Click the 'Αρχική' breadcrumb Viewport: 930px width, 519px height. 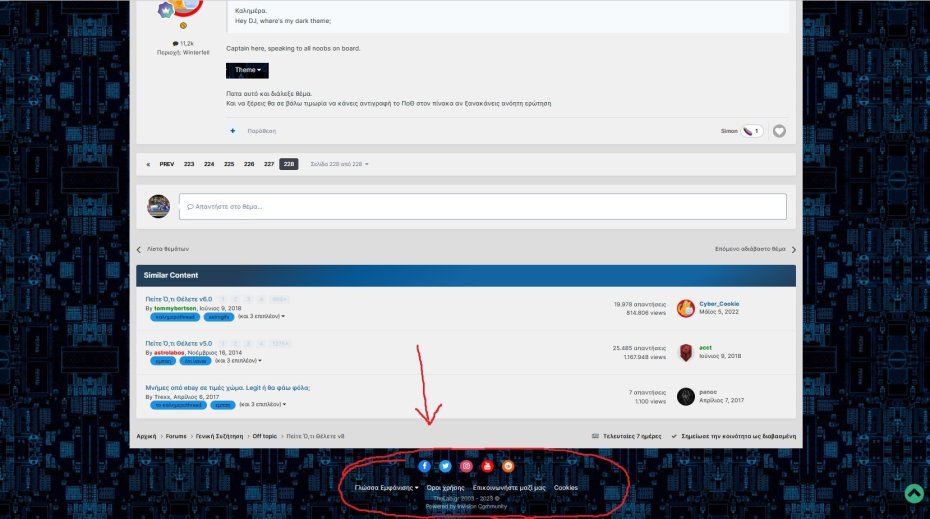(146, 436)
